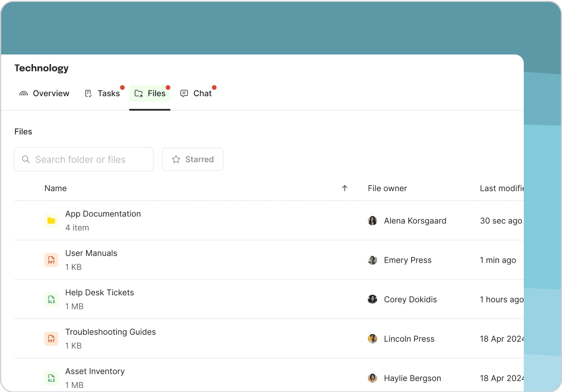Click the PPT icon for User Manuals
562x392 pixels.
pyautogui.click(x=51, y=260)
